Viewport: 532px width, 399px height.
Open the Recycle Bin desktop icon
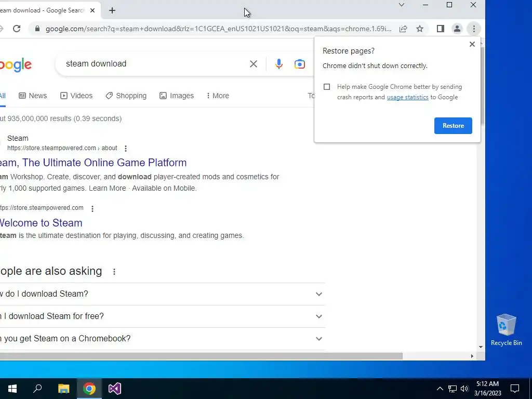[506, 330]
